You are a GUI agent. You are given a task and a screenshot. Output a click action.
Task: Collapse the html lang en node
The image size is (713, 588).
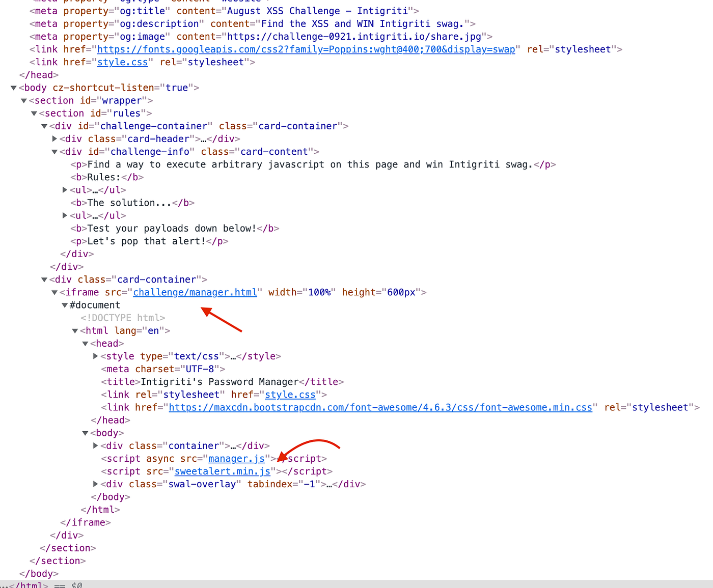[75, 331]
